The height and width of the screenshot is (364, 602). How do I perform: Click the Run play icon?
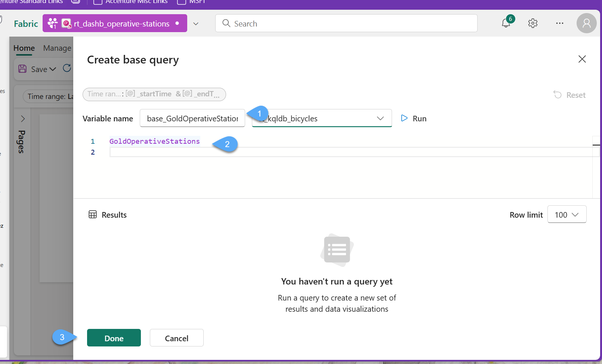pos(404,118)
